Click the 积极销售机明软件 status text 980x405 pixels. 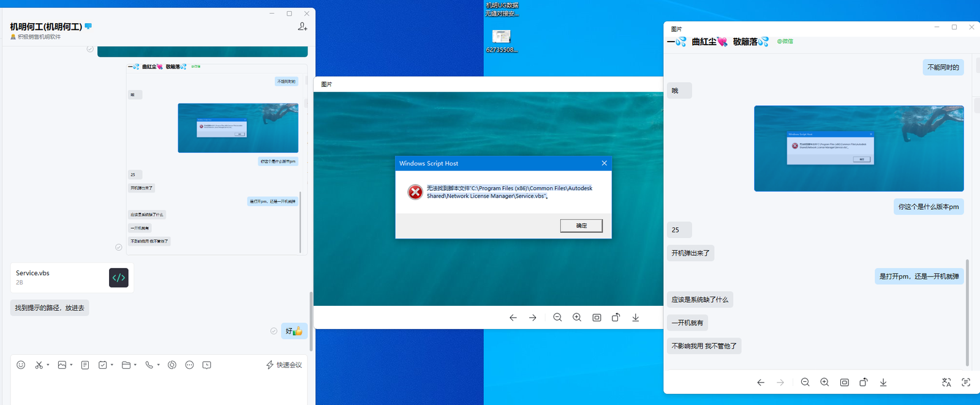[39, 37]
